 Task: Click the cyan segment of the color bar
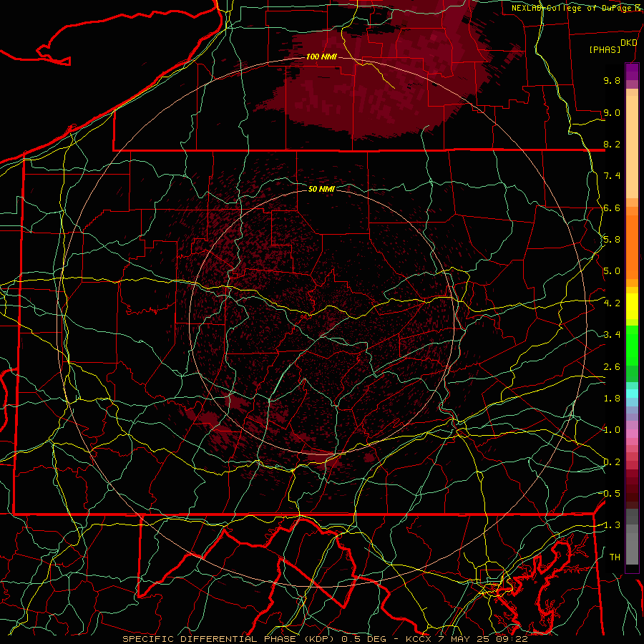pyautogui.click(x=632, y=393)
